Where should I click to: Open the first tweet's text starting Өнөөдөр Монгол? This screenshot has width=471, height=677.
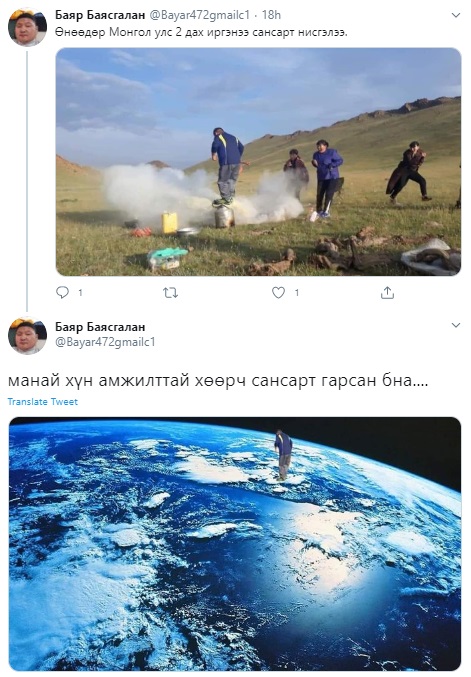tap(201, 33)
